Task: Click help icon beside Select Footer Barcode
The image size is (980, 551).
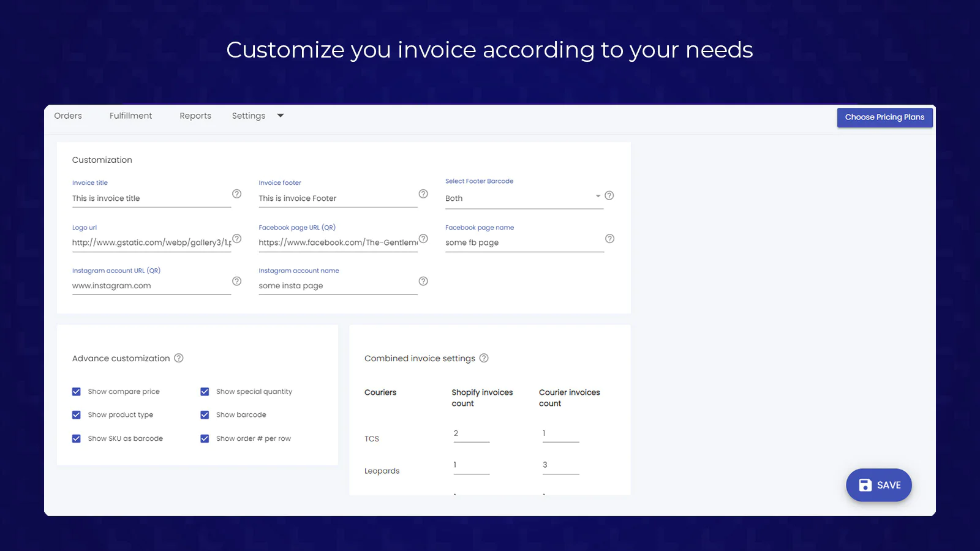Action: coord(609,196)
